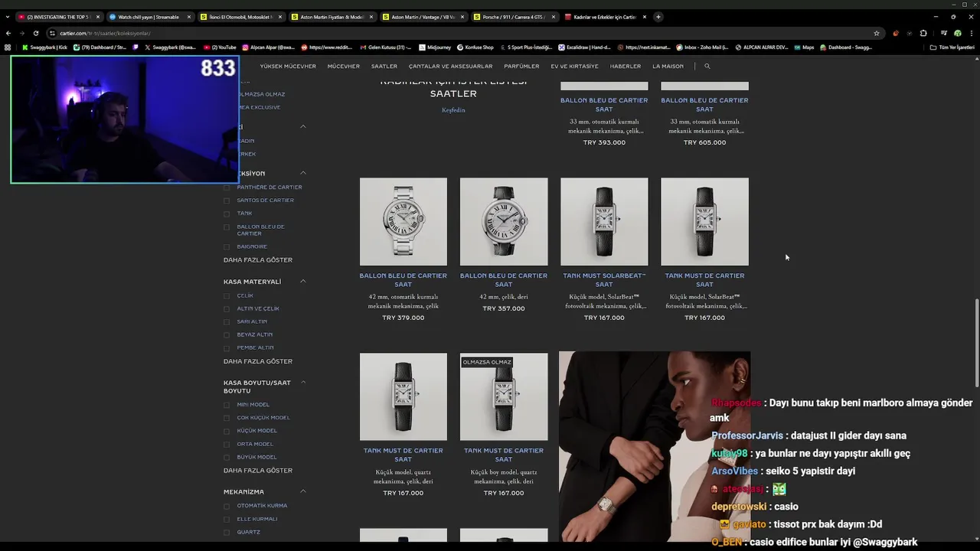Open the Yüksek Mücevher menu

[288, 67]
